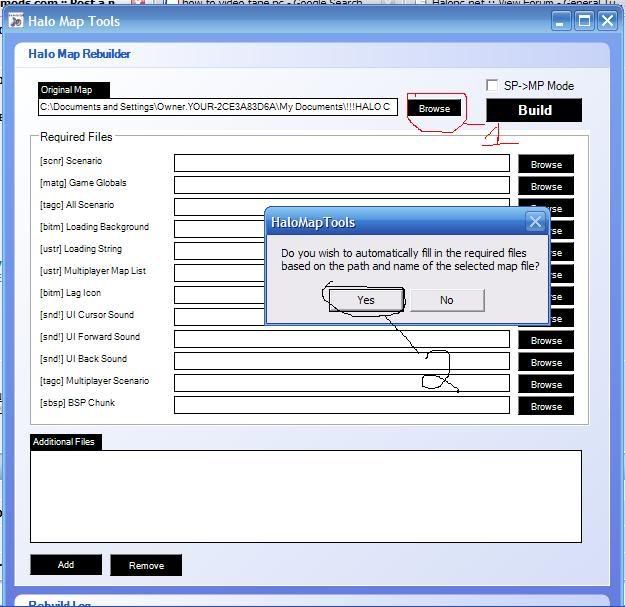Click the '[snd!] UI Cursor Sound' label
The width and height of the screenshot is (625, 607).
tap(87, 315)
